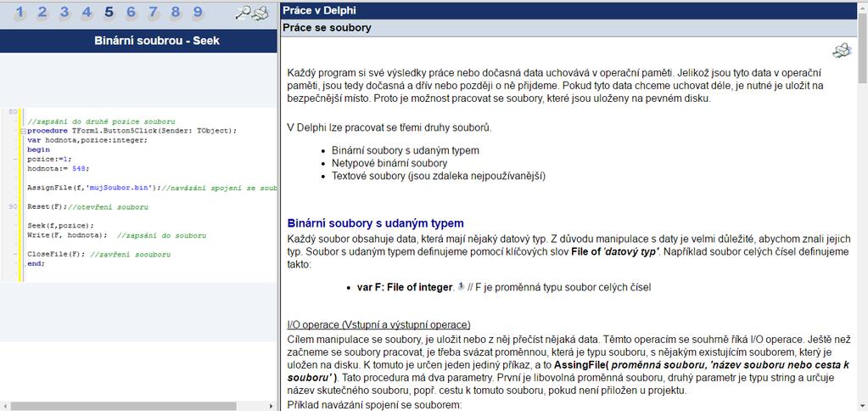The width and height of the screenshot is (868, 411).
Task: Click the left arrow of the horizontal scrollbar
Action: [4, 406]
